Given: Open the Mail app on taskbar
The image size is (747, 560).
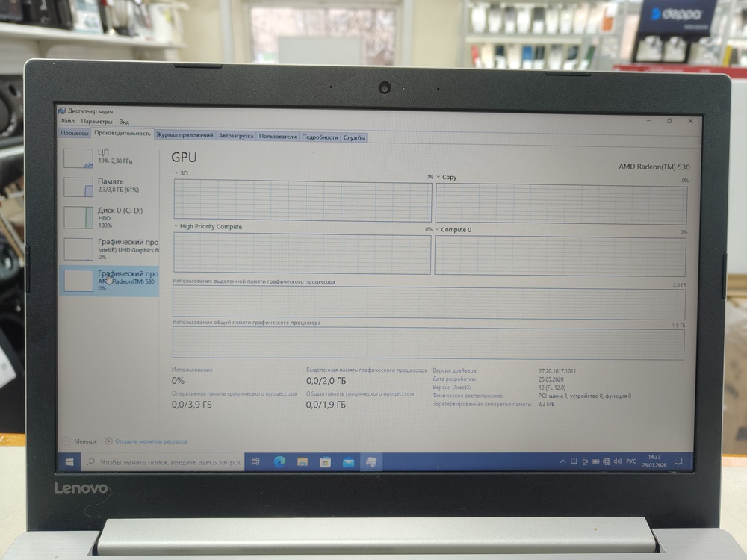Looking at the screenshot, I should pos(348,463).
